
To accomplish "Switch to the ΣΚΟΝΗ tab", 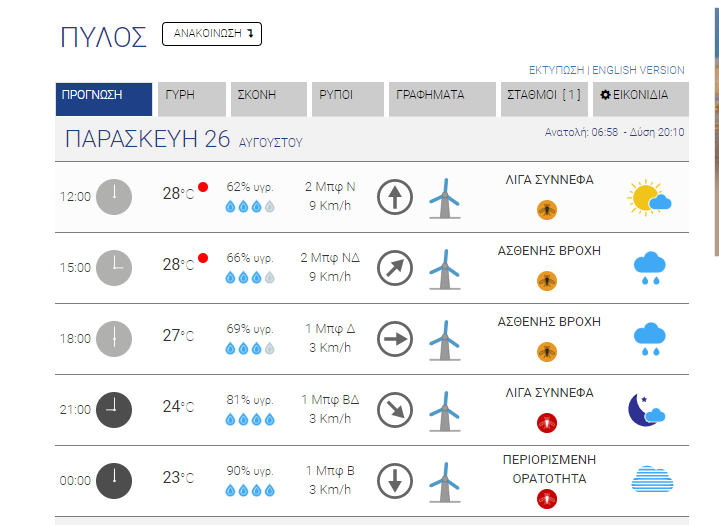I will pos(269,99).
